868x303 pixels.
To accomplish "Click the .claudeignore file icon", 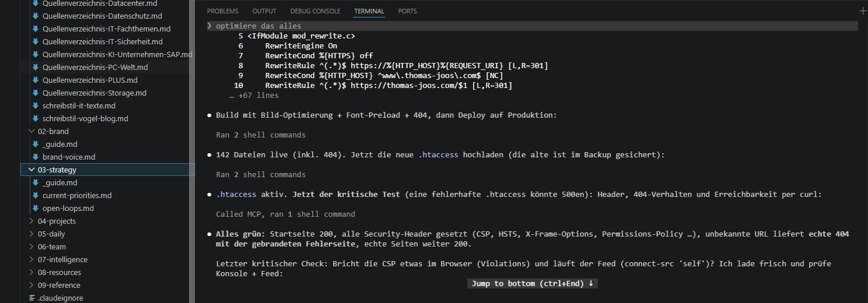I will tap(32, 298).
